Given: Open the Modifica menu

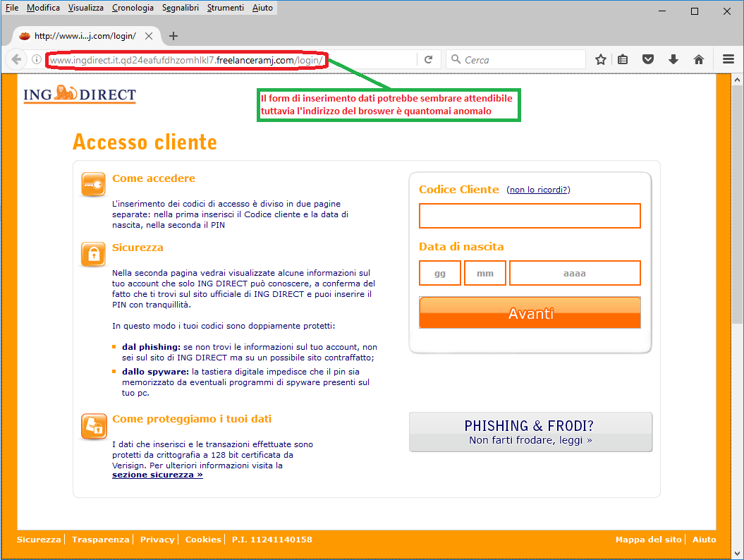Looking at the screenshot, I should 43,8.
